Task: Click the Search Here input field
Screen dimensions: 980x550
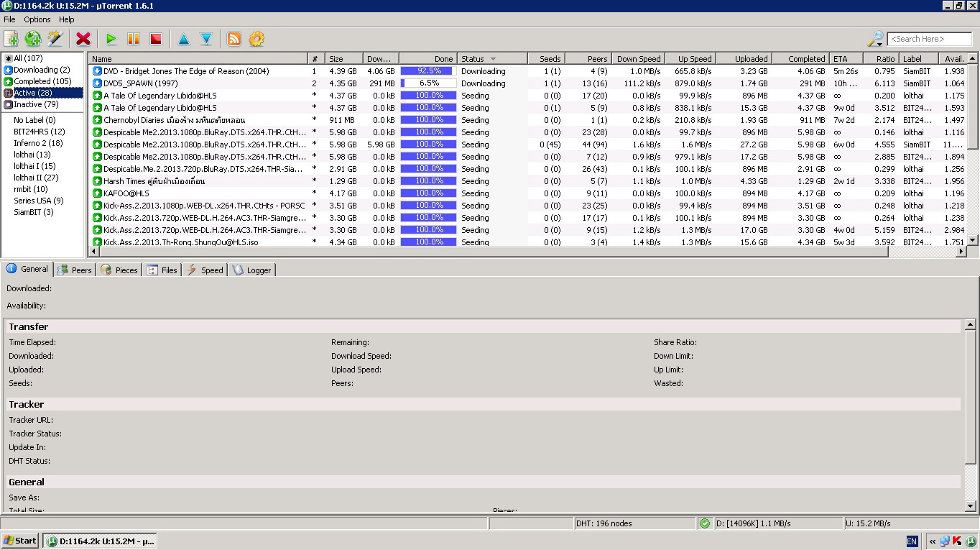Action: [930, 39]
